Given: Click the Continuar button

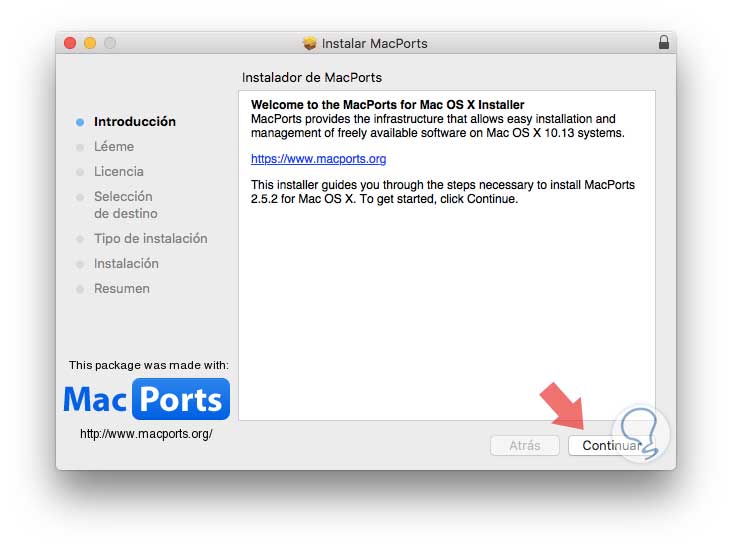Looking at the screenshot, I should [611, 445].
